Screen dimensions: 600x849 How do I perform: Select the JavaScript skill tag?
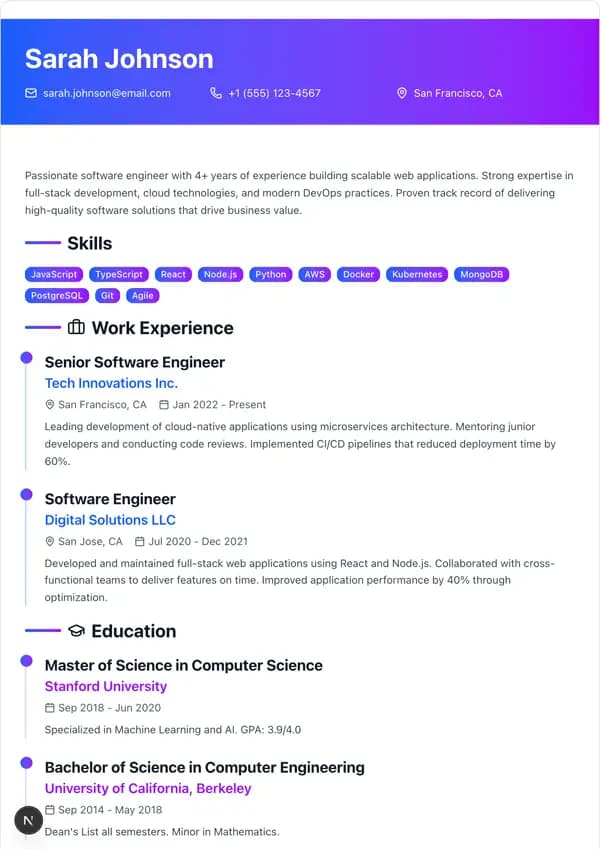(x=54, y=275)
